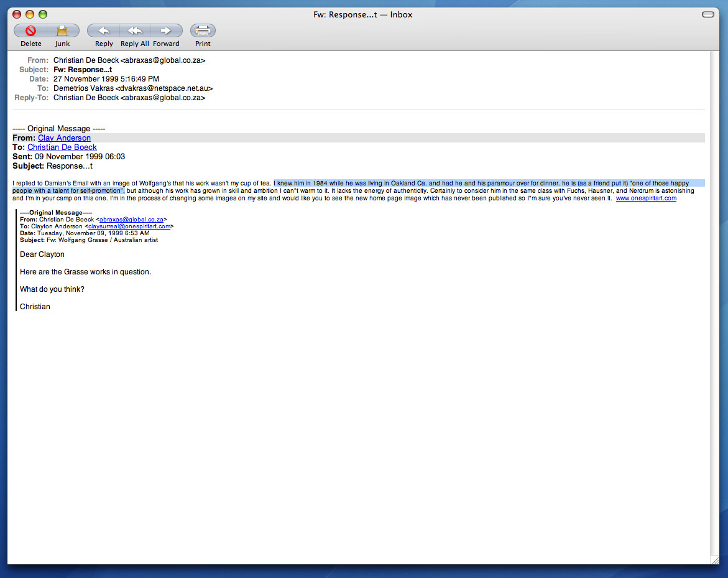
Task: Close the message window with red button
Action: coord(17,14)
